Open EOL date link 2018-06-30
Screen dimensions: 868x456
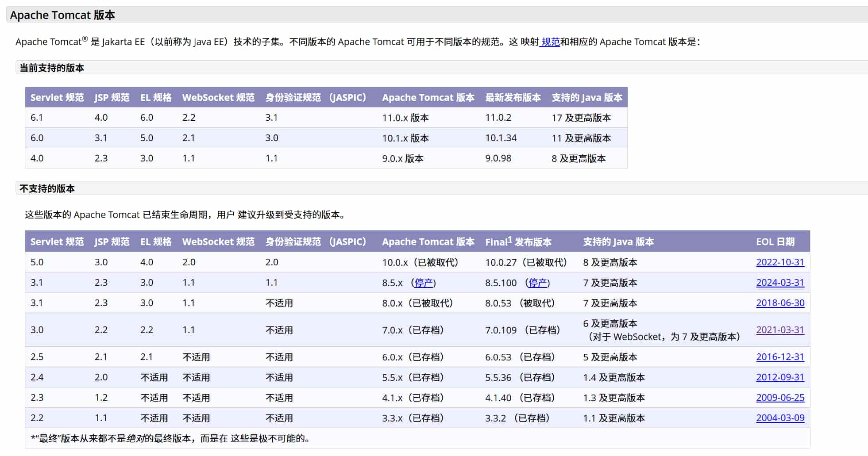point(780,303)
